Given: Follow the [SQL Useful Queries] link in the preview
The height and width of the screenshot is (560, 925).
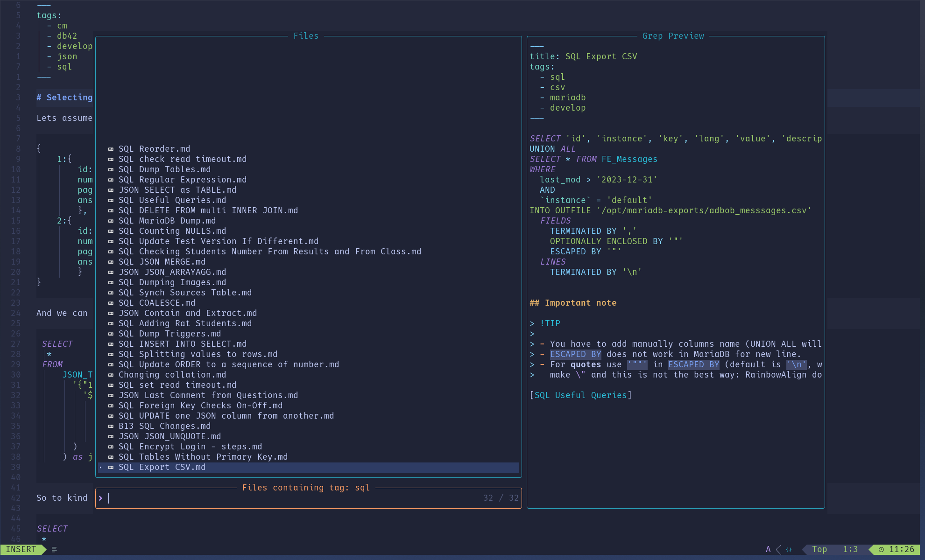Looking at the screenshot, I should 580,395.
